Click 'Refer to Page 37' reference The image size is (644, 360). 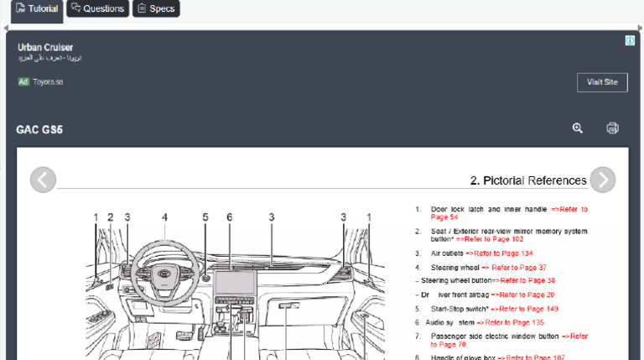coord(514,268)
